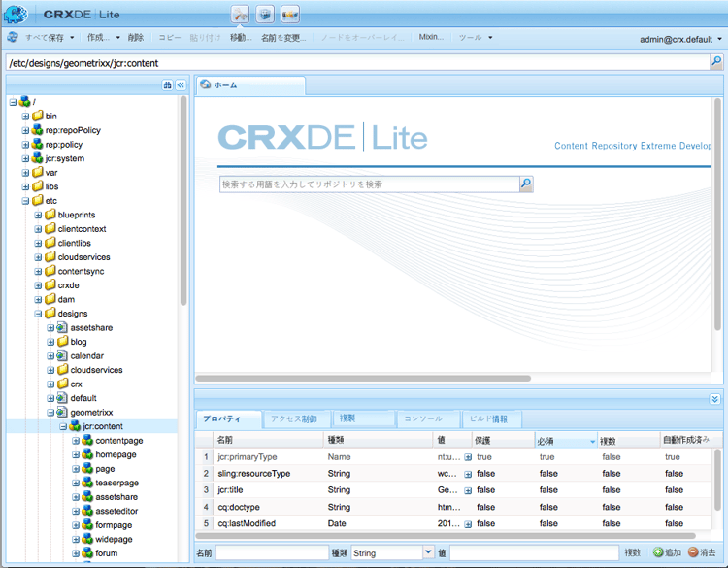This screenshot has height=568, width=728.
Task: Collapse the properties panel with the double-chevron icon
Action: pyautogui.click(x=715, y=399)
